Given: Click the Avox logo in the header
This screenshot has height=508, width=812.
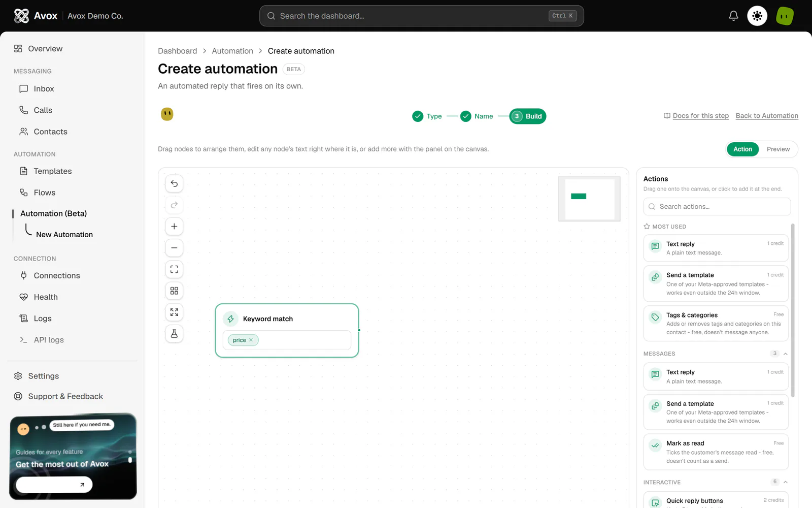Looking at the screenshot, I should (x=36, y=16).
